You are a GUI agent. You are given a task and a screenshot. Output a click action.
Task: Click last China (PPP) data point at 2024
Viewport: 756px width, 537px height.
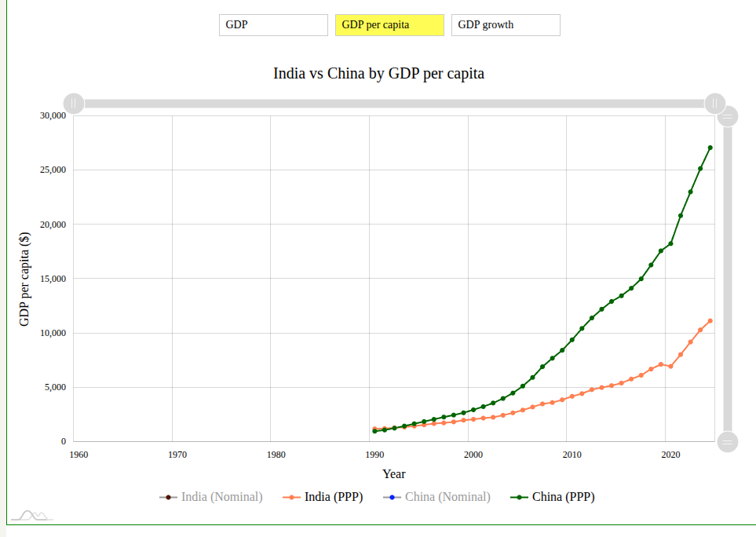710,148
